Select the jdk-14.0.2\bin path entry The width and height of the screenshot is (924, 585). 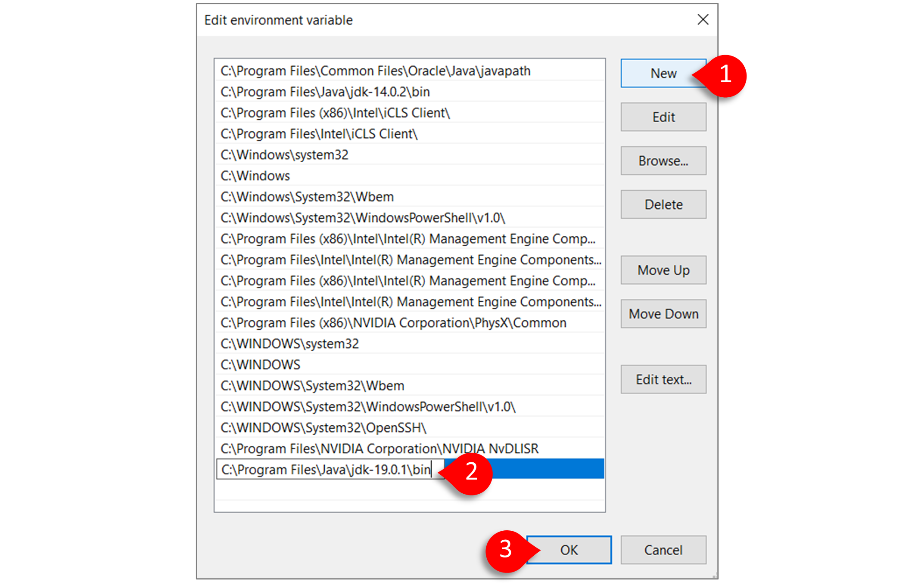(325, 92)
